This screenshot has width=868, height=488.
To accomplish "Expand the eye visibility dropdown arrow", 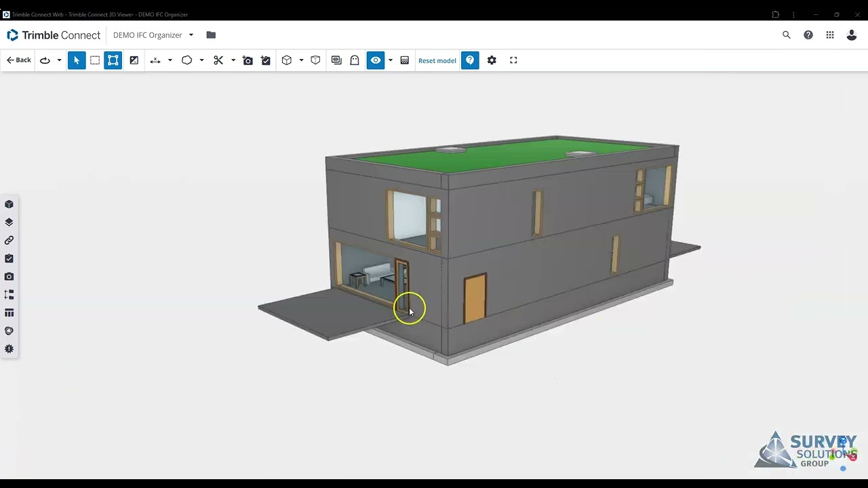I will (x=390, y=60).
